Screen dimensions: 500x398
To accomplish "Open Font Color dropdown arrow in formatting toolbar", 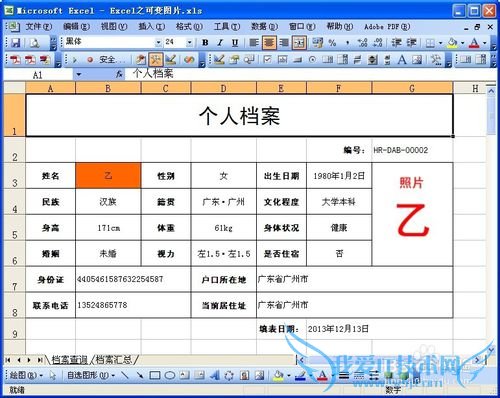I will pos(485,43).
